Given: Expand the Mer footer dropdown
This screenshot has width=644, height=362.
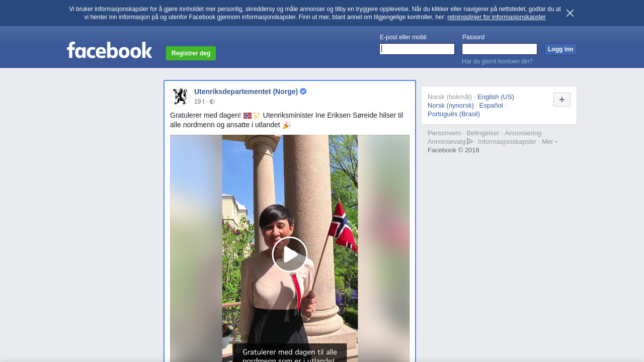Looking at the screenshot, I should pyautogui.click(x=549, y=142).
